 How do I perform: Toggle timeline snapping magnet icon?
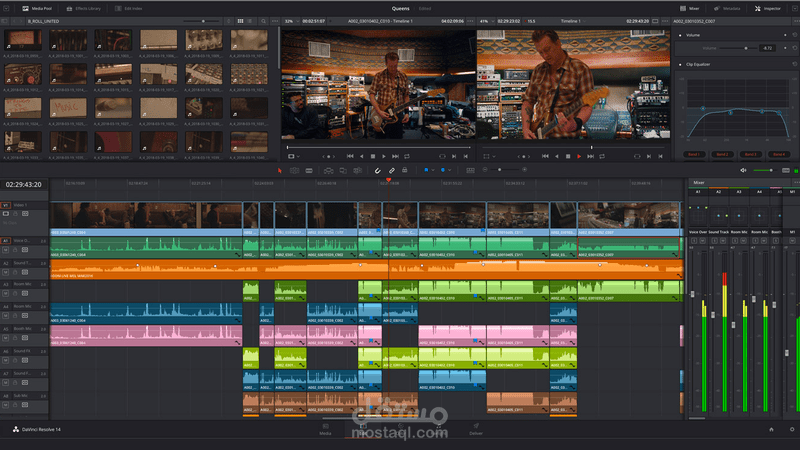[378, 170]
